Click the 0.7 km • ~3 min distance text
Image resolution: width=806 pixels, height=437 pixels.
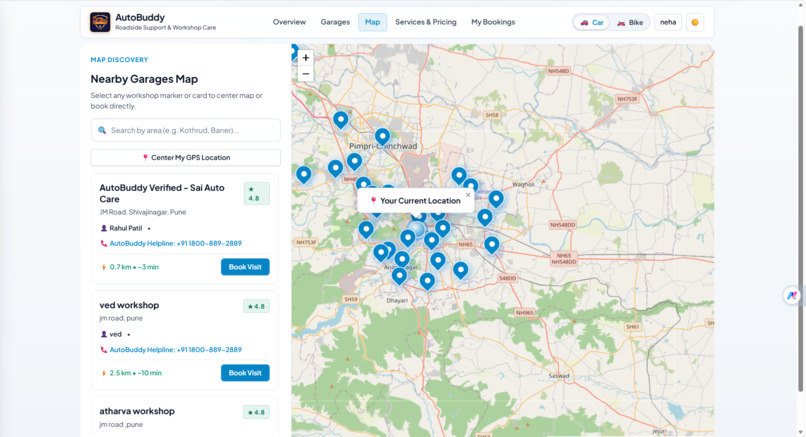(x=134, y=267)
